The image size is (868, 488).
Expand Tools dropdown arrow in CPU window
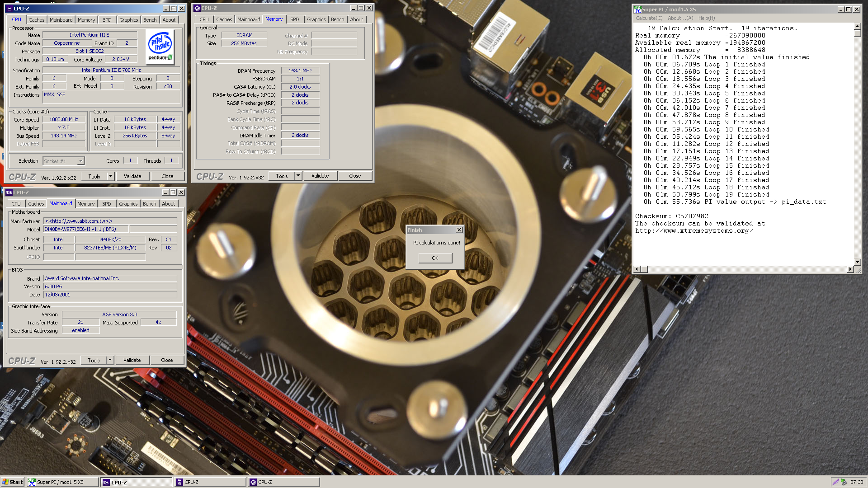coord(110,176)
